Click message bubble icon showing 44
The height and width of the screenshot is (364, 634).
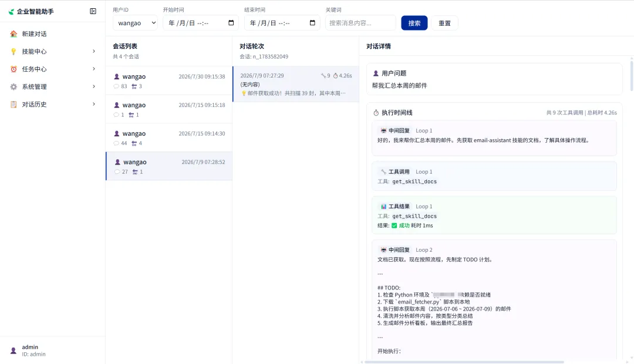(x=116, y=143)
